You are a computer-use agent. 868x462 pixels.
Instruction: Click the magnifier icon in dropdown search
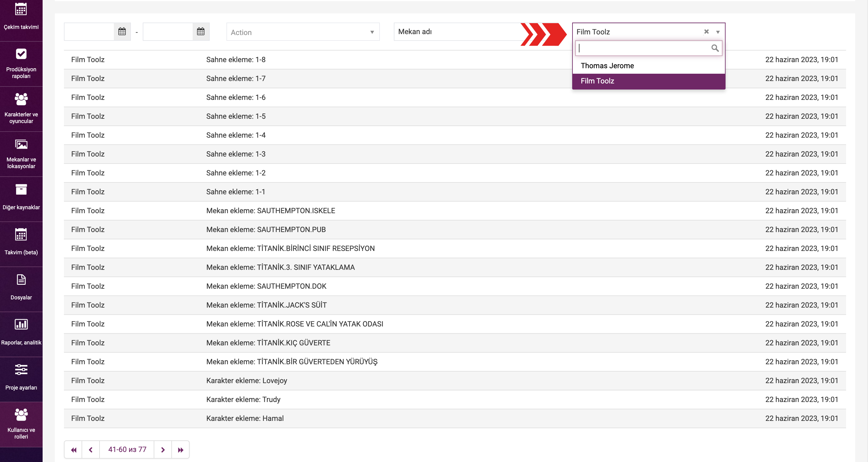click(x=715, y=48)
